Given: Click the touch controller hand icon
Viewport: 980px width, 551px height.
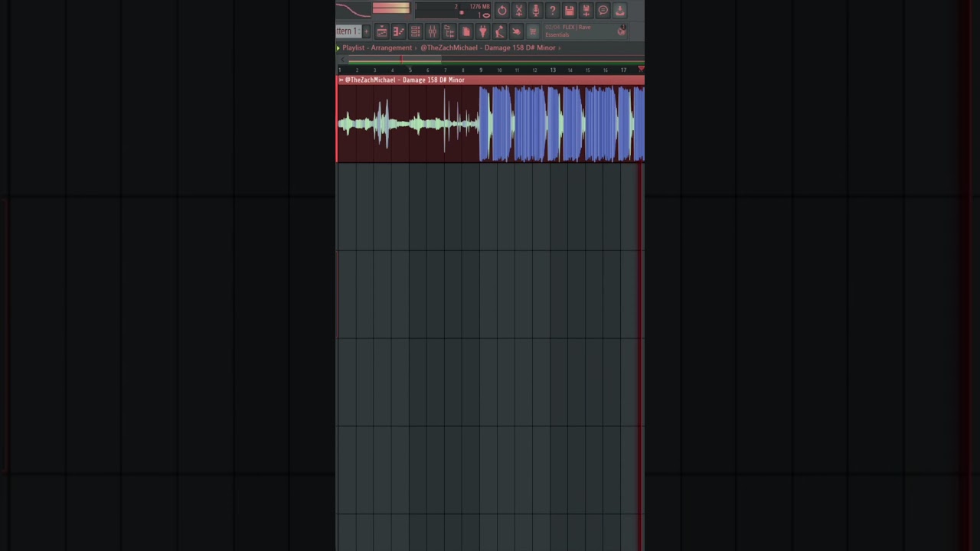Looking at the screenshot, I should (516, 31).
